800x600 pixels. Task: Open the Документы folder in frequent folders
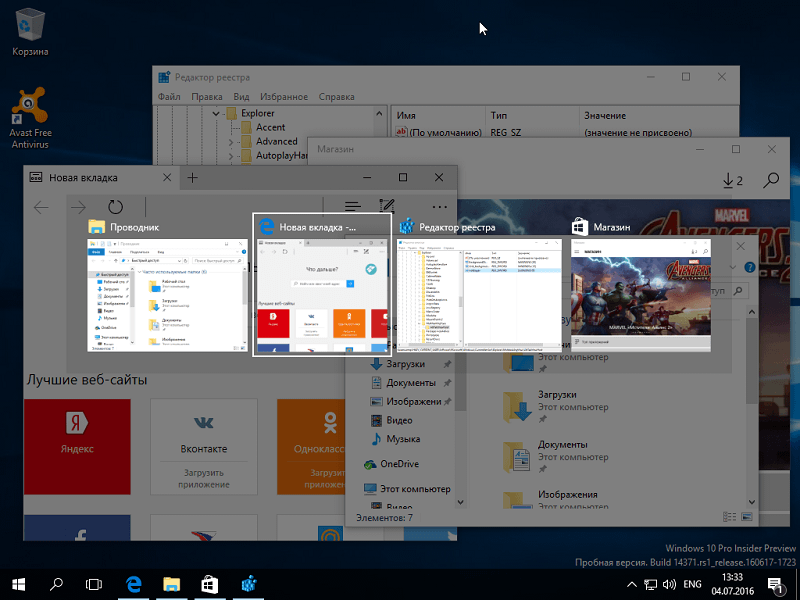556,457
